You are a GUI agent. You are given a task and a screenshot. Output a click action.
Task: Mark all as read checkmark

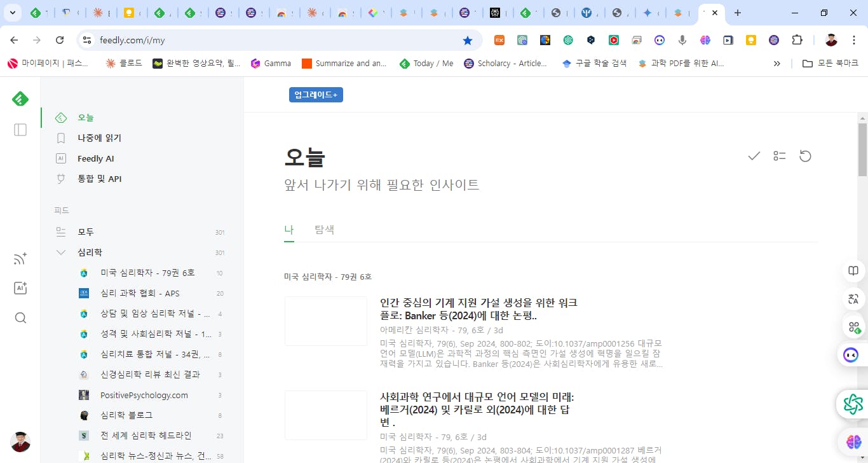[x=754, y=156]
